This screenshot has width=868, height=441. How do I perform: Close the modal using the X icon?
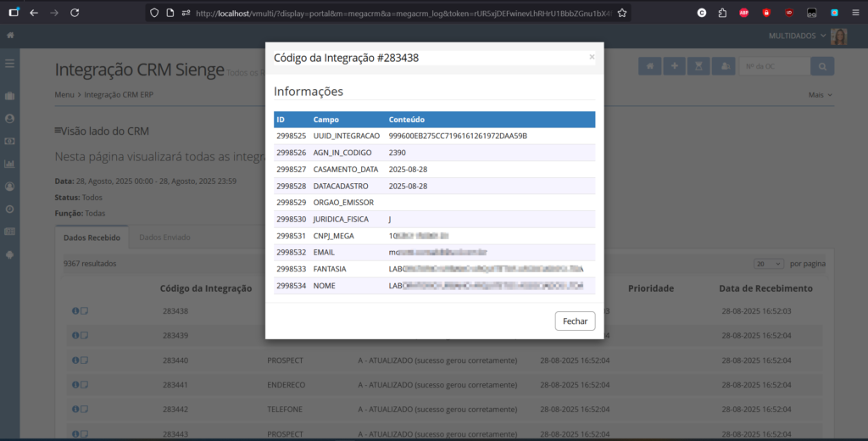(x=592, y=57)
